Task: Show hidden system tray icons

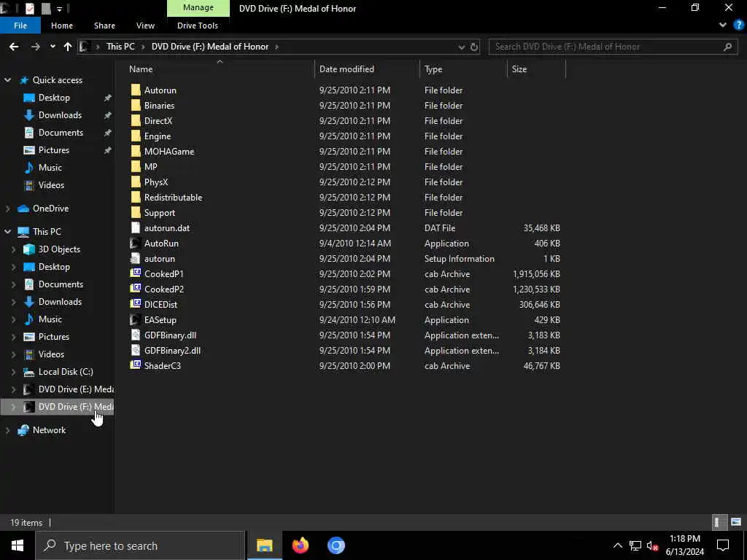Action: point(617,545)
